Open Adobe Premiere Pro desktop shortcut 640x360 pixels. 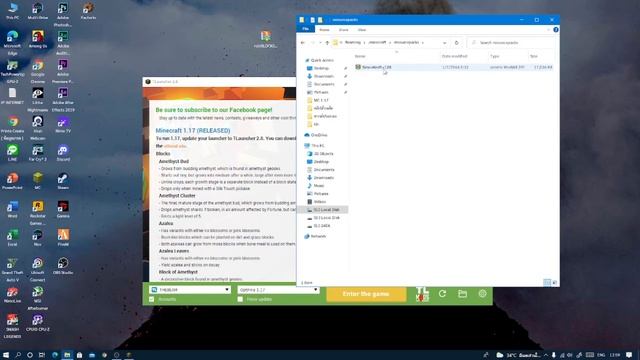coord(63,71)
